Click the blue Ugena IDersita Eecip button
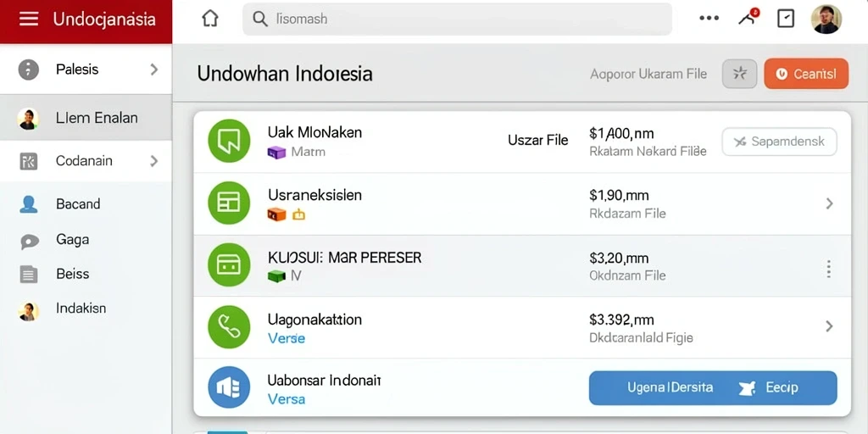The image size is (868, 434). pos(713,387)
